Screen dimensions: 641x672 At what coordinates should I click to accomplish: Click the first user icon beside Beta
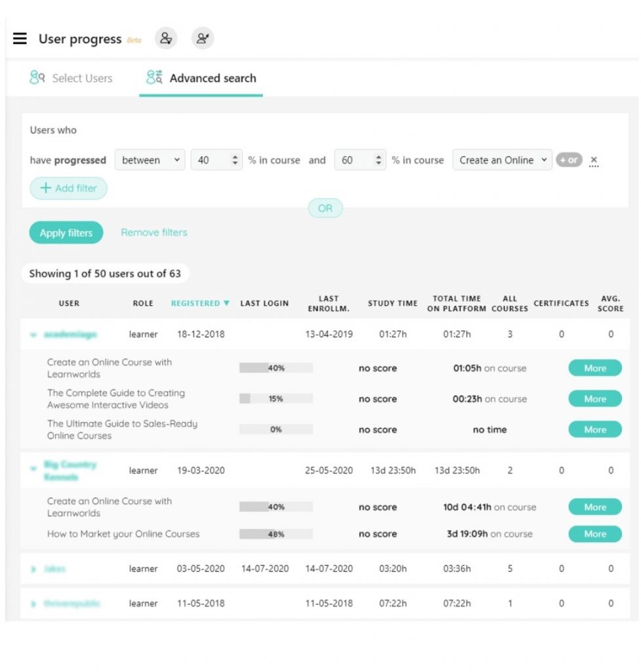pos(166,38)
